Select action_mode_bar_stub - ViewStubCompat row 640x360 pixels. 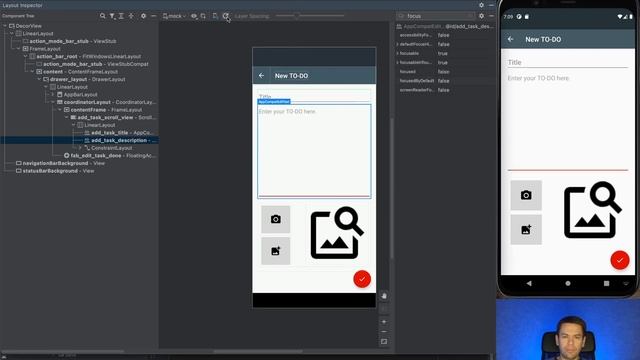(x=93, y=64)
